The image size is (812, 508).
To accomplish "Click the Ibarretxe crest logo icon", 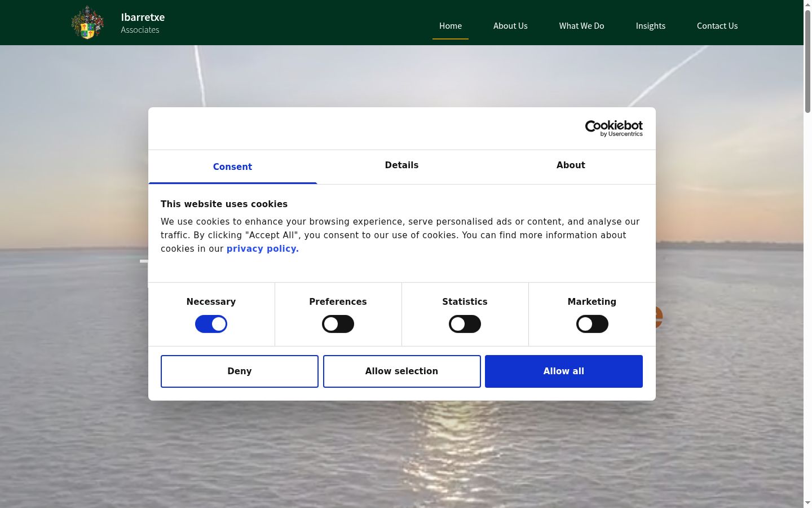I will click(x=87, y=23).
